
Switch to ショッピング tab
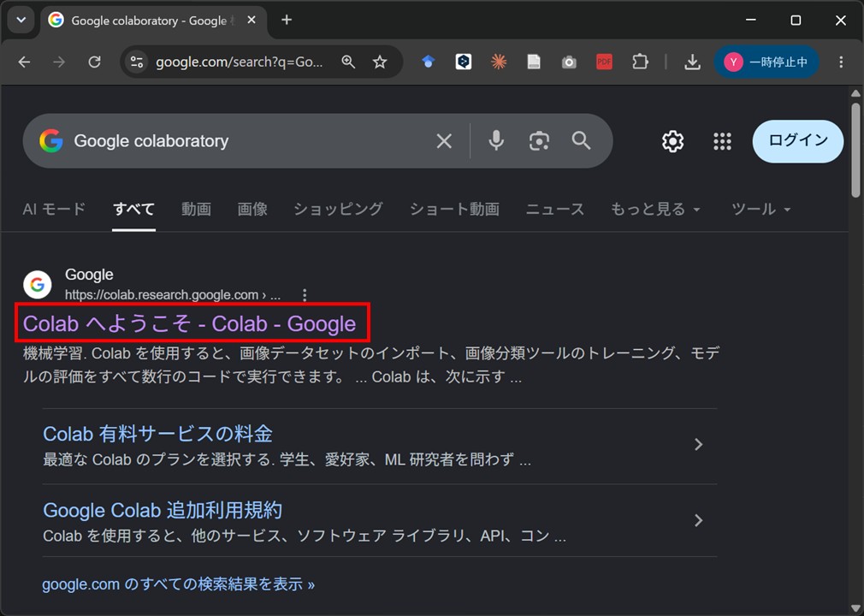click(338, 210)
